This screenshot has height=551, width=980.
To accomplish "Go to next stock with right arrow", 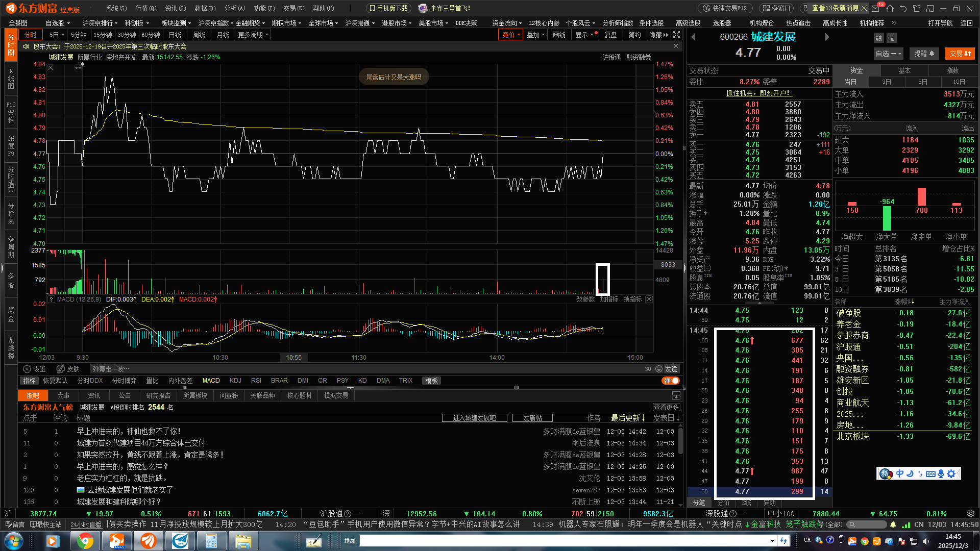I will (x=827, y=37).
